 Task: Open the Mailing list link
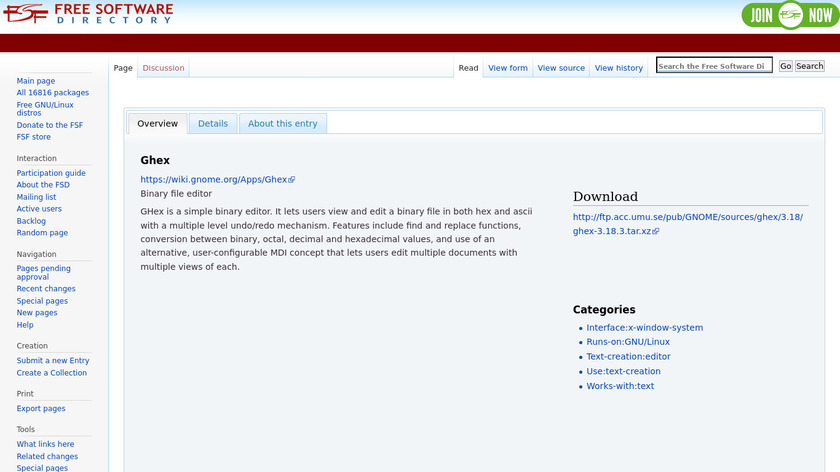pos(36,197)
